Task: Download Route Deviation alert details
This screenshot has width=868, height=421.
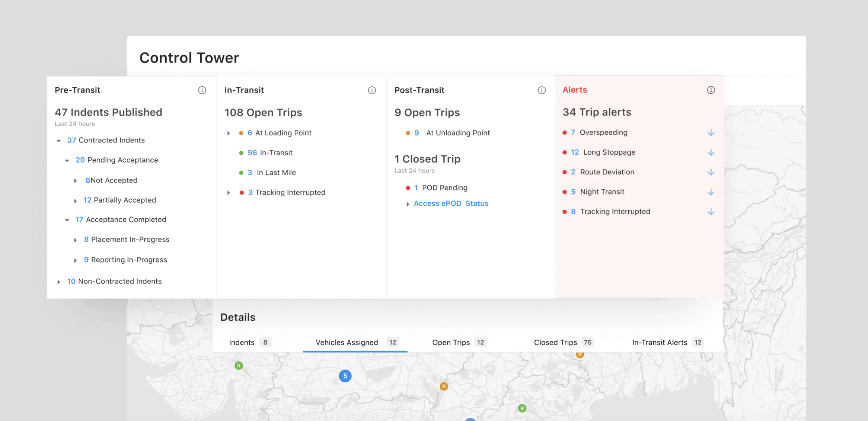Action: point(711,172)
